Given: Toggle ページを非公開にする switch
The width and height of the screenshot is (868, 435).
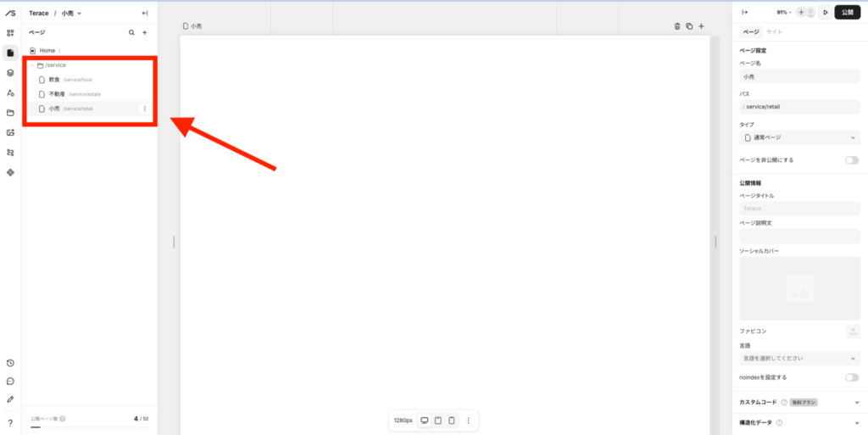Looking at the screenshot, I should [x=852, y=160].
